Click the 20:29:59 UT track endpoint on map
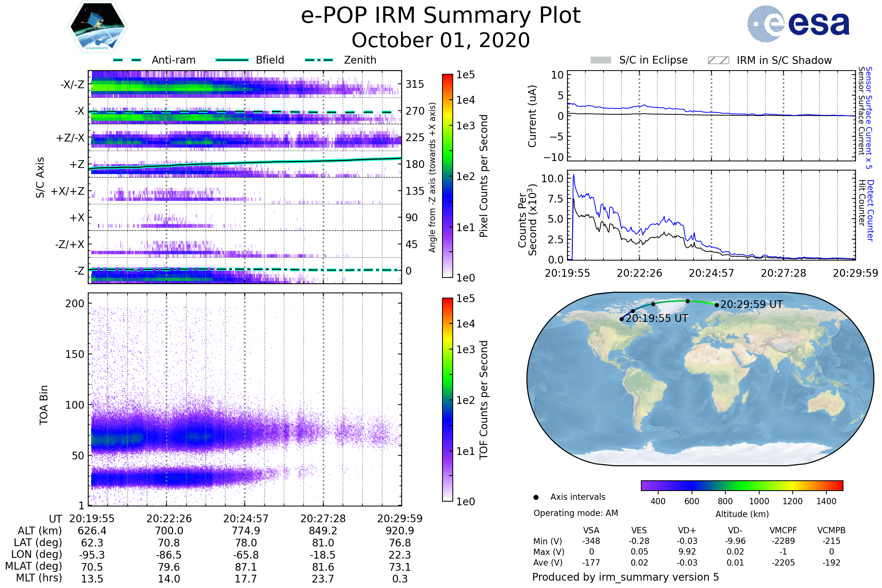This screenshot has width=882, height=588. (717, 305)
